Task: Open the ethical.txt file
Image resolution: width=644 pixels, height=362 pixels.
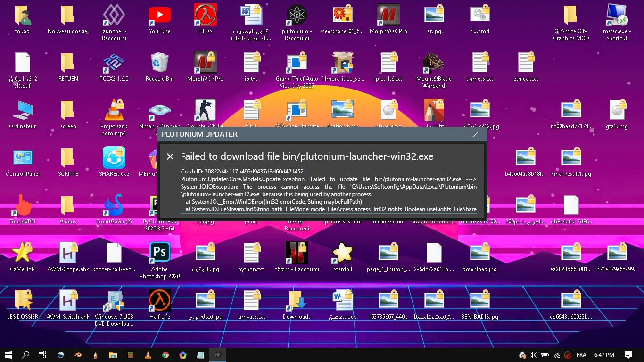Action: (525, 67)
